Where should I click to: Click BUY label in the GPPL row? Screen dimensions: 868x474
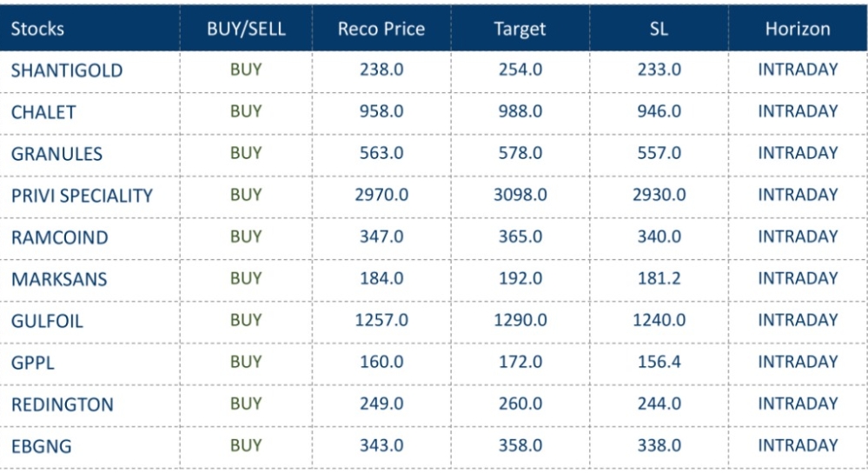[x=246, y=362]
